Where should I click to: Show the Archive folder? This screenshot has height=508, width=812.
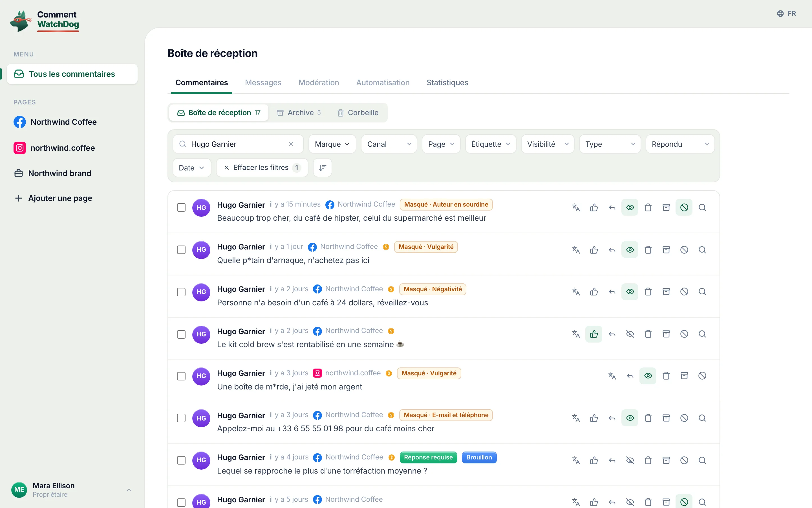tap(299, 113)
